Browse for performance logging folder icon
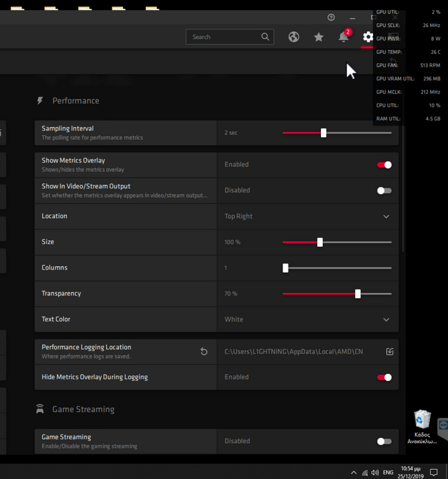The width and height of the screenshot is (448, 479). (x=390, y=352)
